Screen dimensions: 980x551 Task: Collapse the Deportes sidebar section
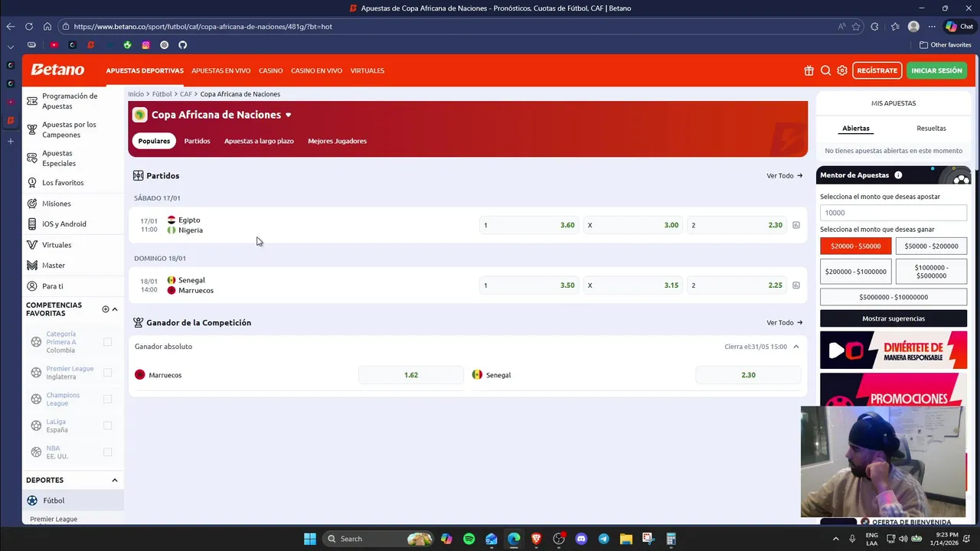pos(115,481)
